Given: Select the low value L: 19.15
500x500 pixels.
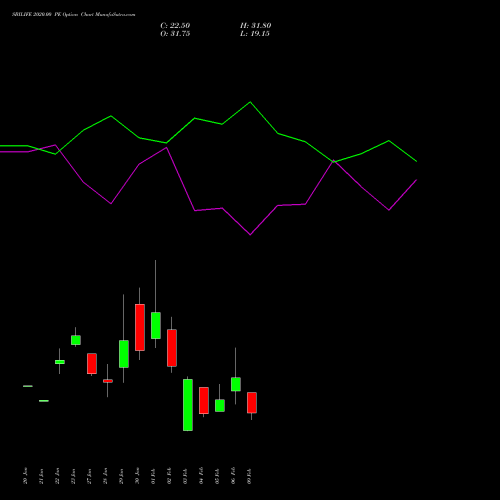Looking at the screenshot, I should [x=255, y=34].
